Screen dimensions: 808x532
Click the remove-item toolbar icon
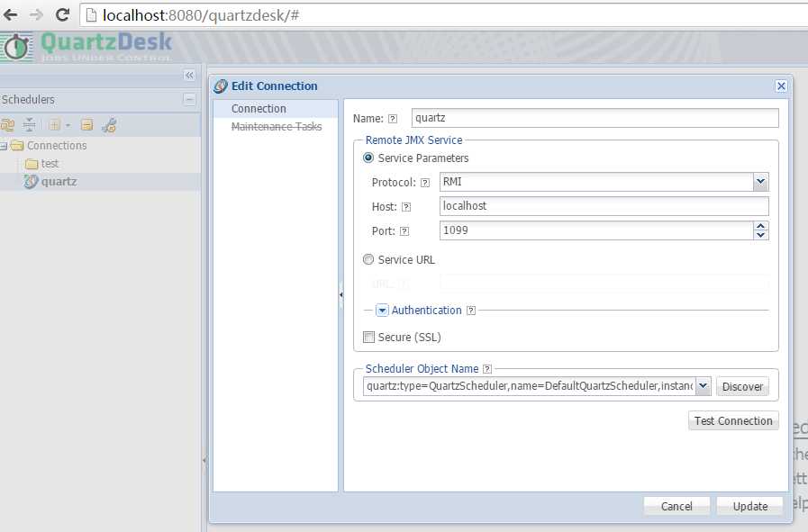pos(87,124)
